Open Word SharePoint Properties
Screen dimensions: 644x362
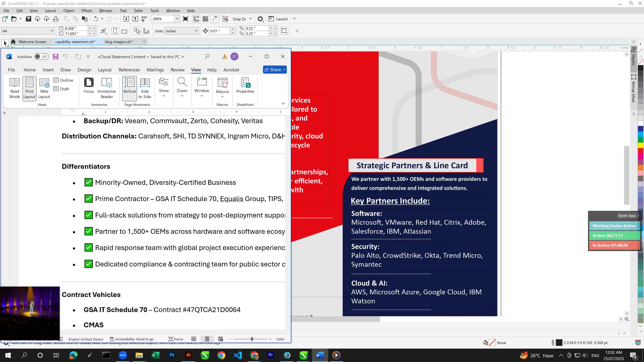(x=245, y=85)
